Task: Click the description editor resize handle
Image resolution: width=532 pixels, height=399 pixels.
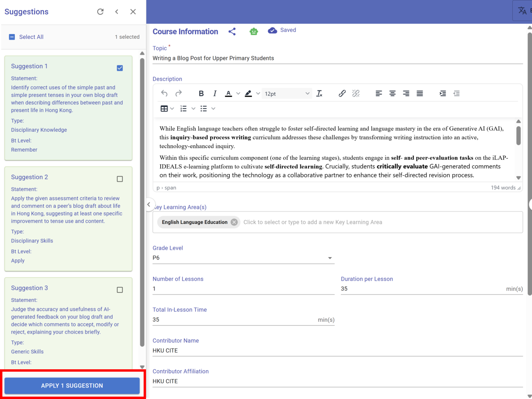Action: (x=519, y=188)
